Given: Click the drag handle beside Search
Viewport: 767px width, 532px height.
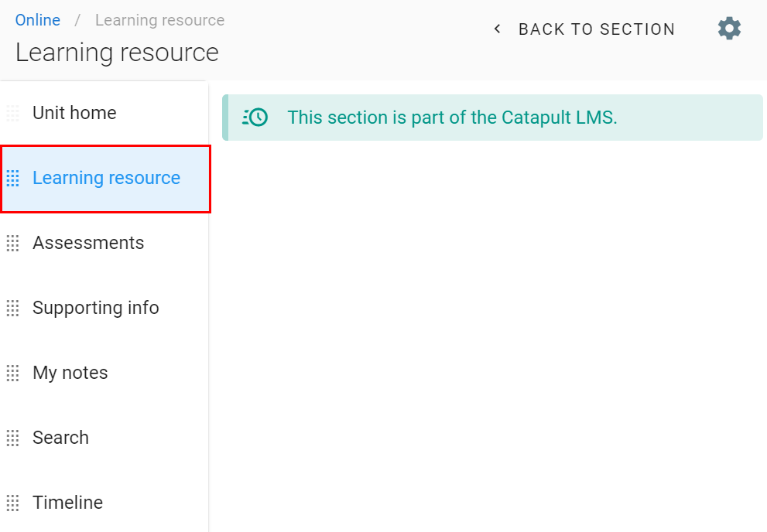Looking at the screenshot, I should 12,438.
